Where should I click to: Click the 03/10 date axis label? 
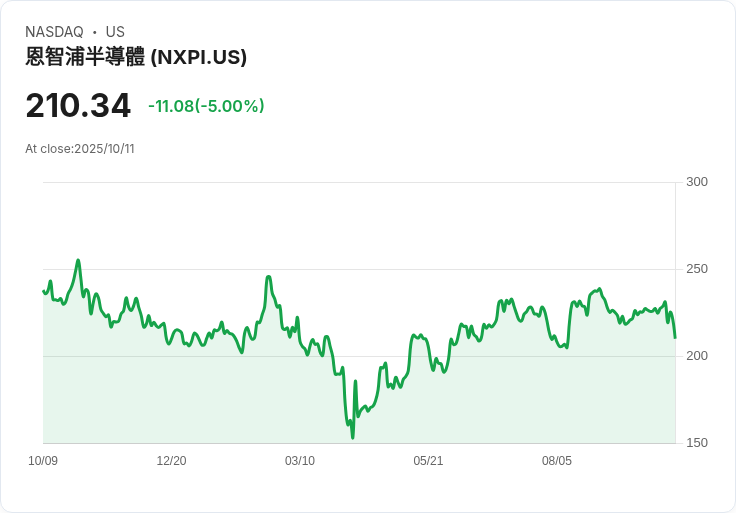(x=300, y=461)
